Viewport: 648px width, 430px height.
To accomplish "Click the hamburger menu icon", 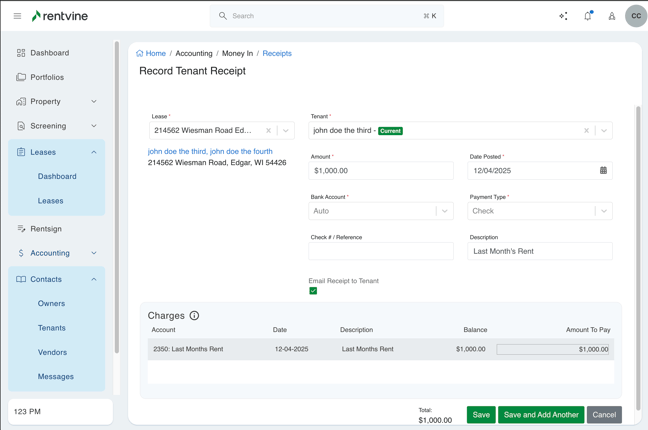I will coord(17,16).
